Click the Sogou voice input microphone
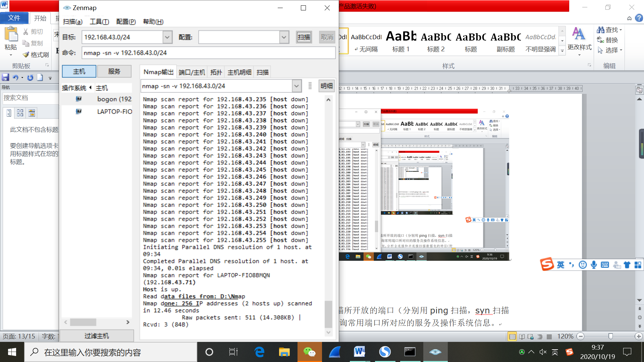 coord(594,265)
